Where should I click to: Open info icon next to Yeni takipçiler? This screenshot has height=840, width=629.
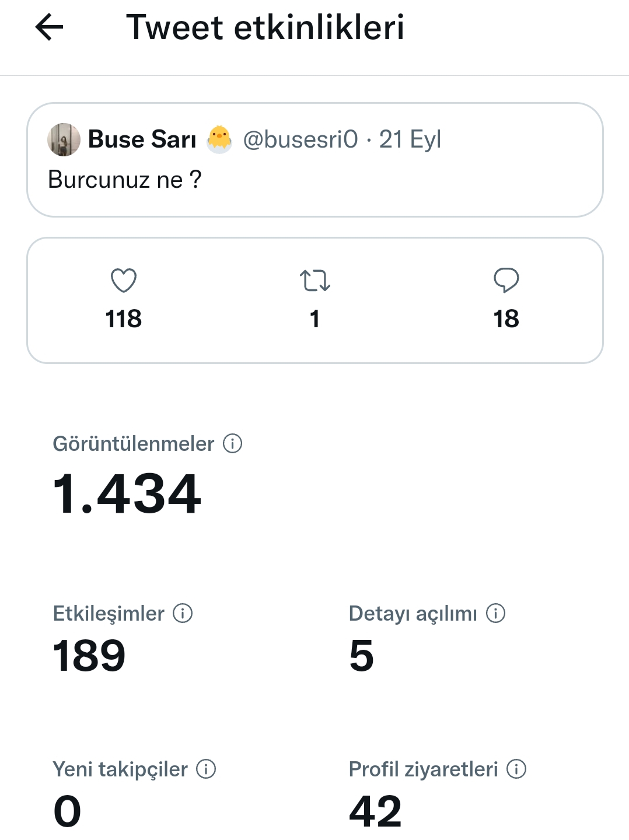point(206,769)
